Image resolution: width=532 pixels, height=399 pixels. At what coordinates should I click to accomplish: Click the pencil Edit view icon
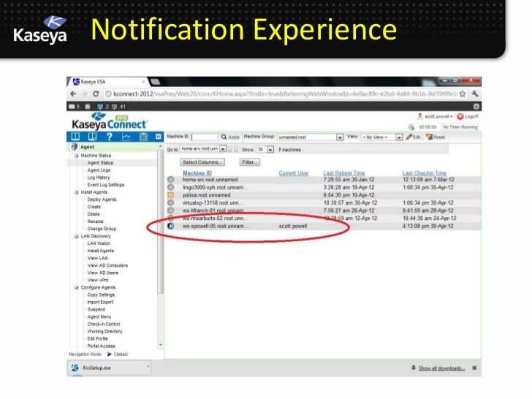408,137
